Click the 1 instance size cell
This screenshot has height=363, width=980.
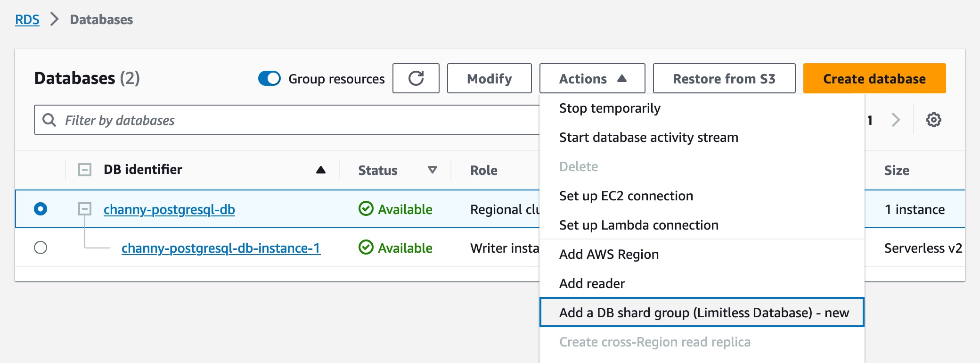click(915, 209)
